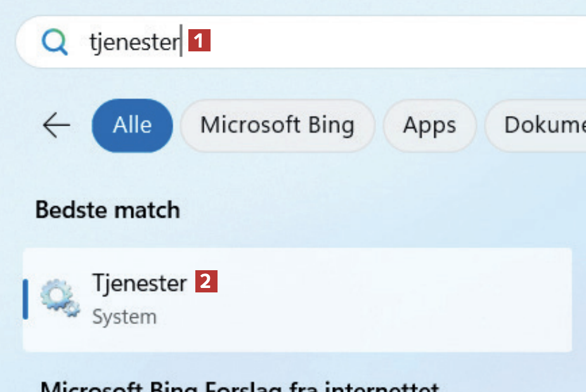This screenshot has width=586, height=392.
Task: Place cursor at the text caret after tjenester
Action: click(x=181, y=42)
